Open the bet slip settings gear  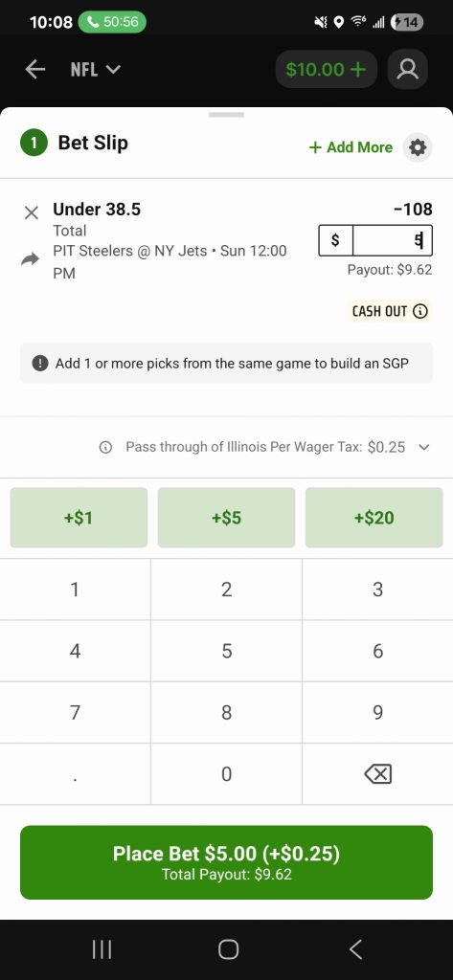click(x=418, y=147)
